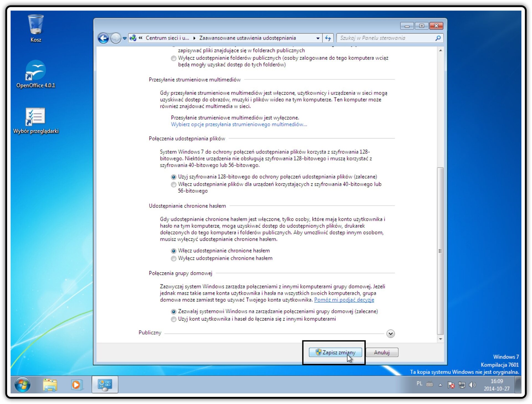Open the 'Pomóż mi podjąć decyzję' link
The height and width of the screenshot is (404, 532).
[344, 300]
